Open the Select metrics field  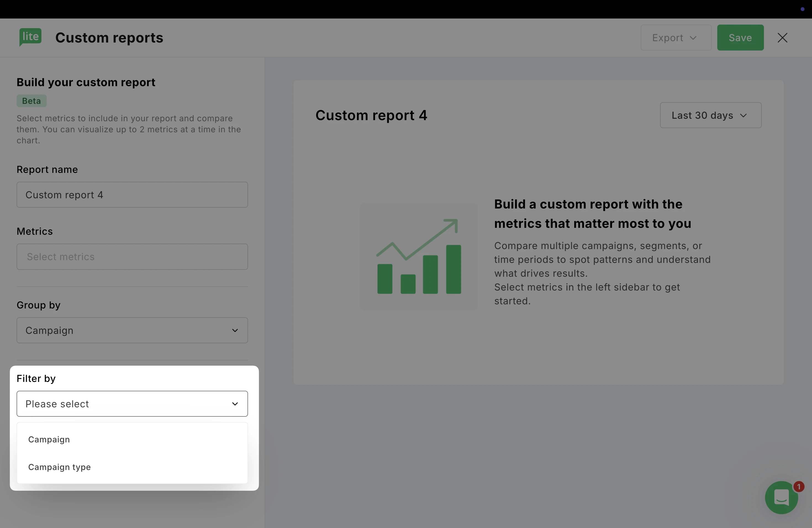point(132,257)
